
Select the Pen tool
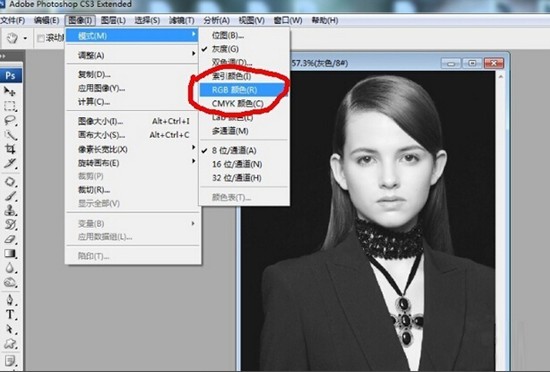coord(9,300)
